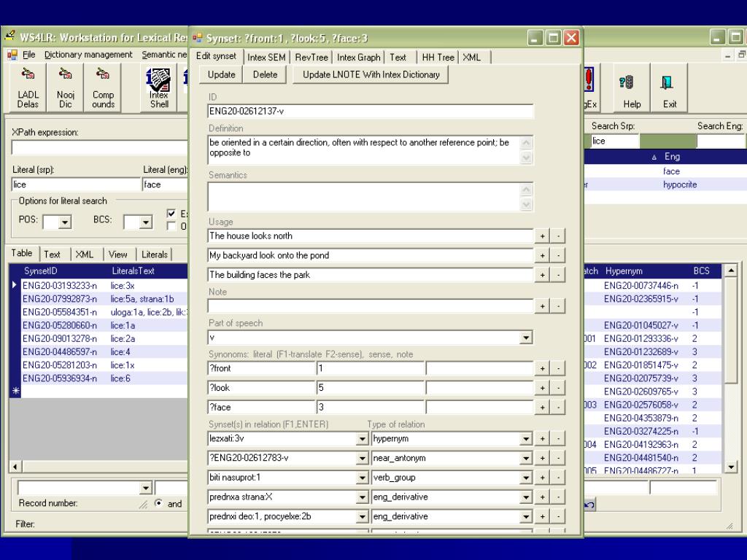Click Update LNOTE With Intex Dictionary
The width and height of the screenshot is (747, 560).
point(371,75)
